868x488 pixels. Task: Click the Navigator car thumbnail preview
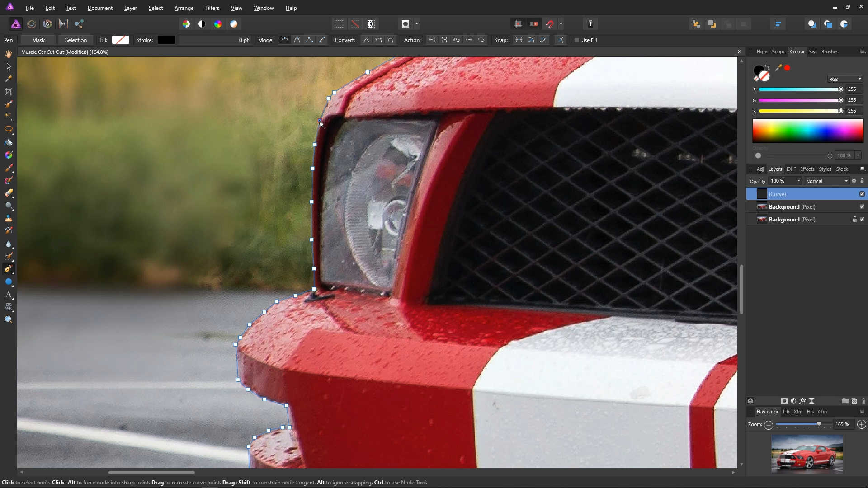click(807, 454)
